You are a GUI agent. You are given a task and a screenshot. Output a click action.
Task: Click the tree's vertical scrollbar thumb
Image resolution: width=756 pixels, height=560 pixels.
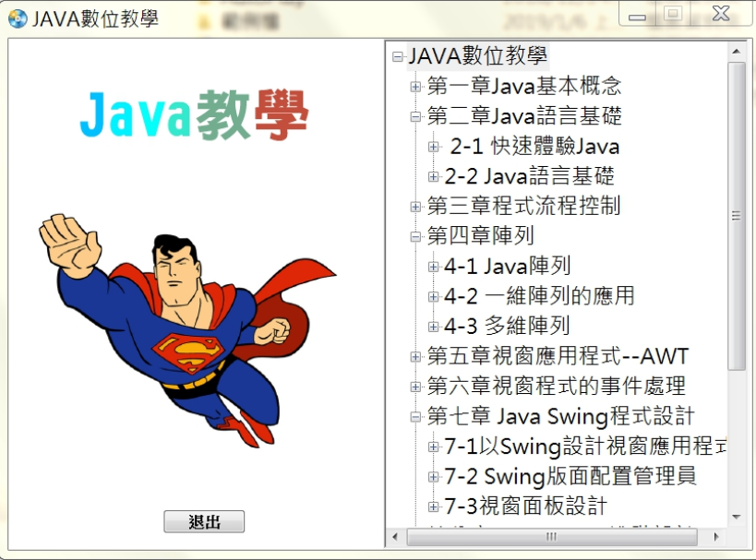tap(737, 216)
